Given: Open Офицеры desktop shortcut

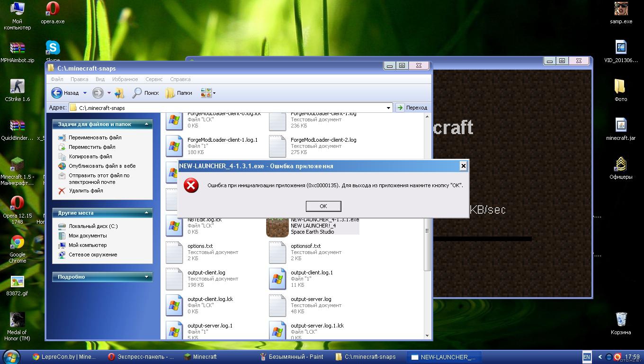Looking at the screenshot, I should pos(621,168).
